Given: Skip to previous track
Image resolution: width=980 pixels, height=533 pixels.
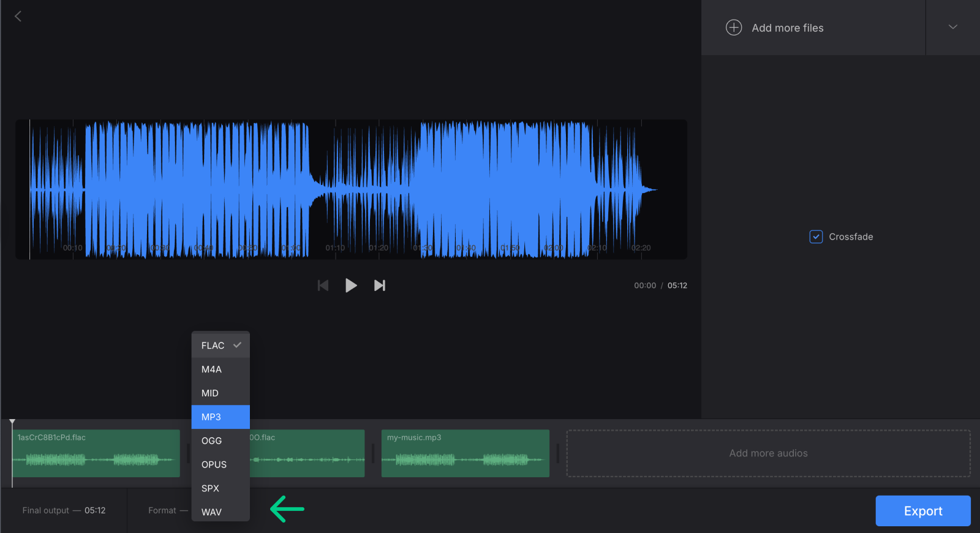Looking at the screenshot, I should pos(323,285).
